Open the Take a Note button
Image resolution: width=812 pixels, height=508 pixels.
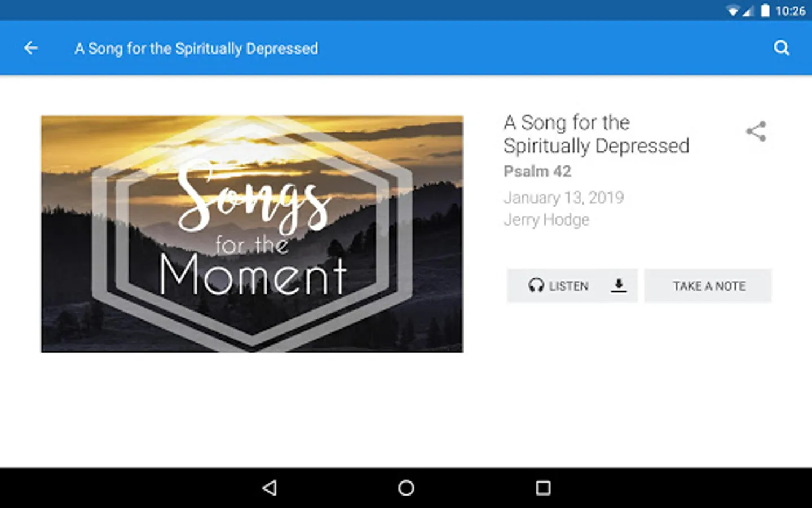click(708, 286)
